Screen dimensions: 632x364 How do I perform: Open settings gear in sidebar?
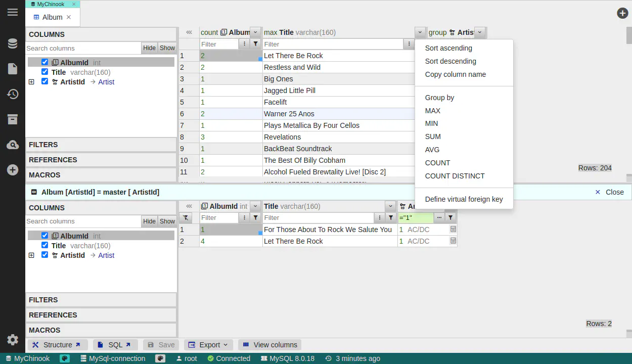pyautogui.click(x=13, y=340)
